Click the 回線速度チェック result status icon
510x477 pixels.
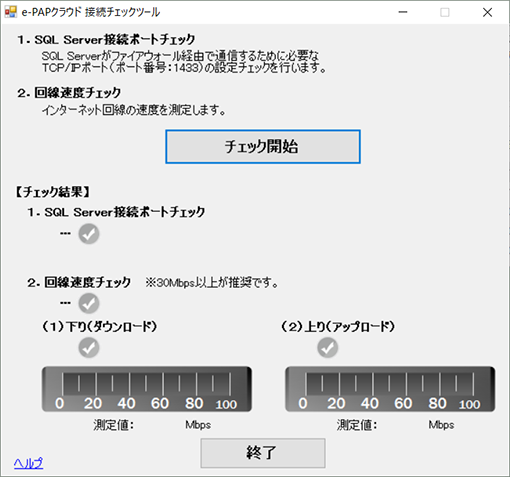tap(89, 303)
